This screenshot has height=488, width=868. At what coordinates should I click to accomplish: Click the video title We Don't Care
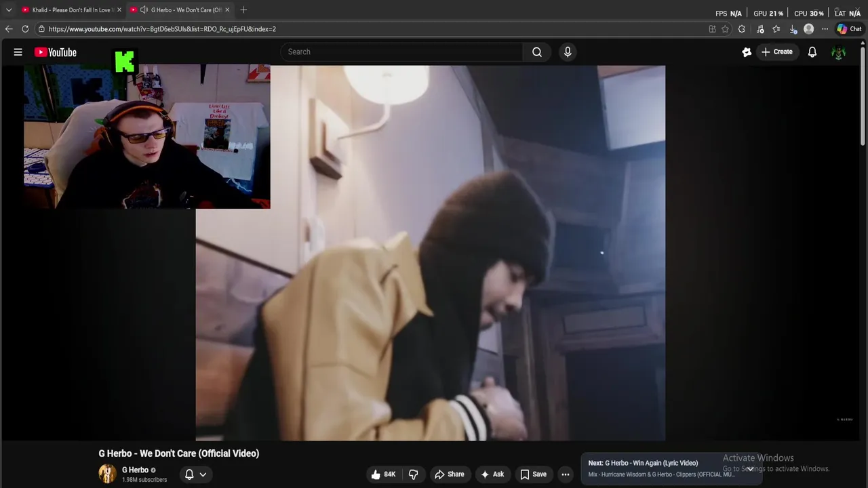click(179, 453)
